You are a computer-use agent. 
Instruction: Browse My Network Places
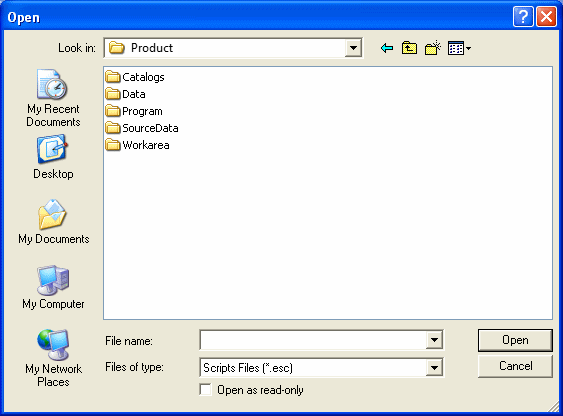coord(53,358)
